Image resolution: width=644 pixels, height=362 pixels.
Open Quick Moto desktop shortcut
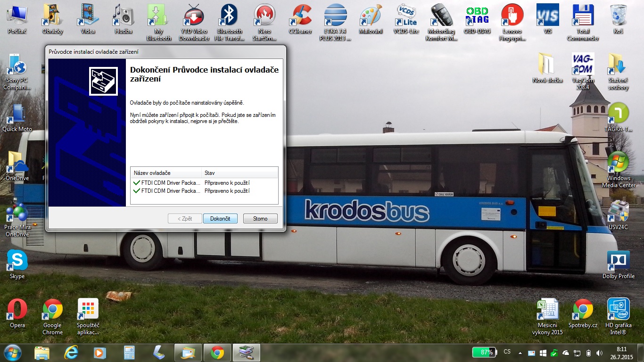[x=17, y=117]
